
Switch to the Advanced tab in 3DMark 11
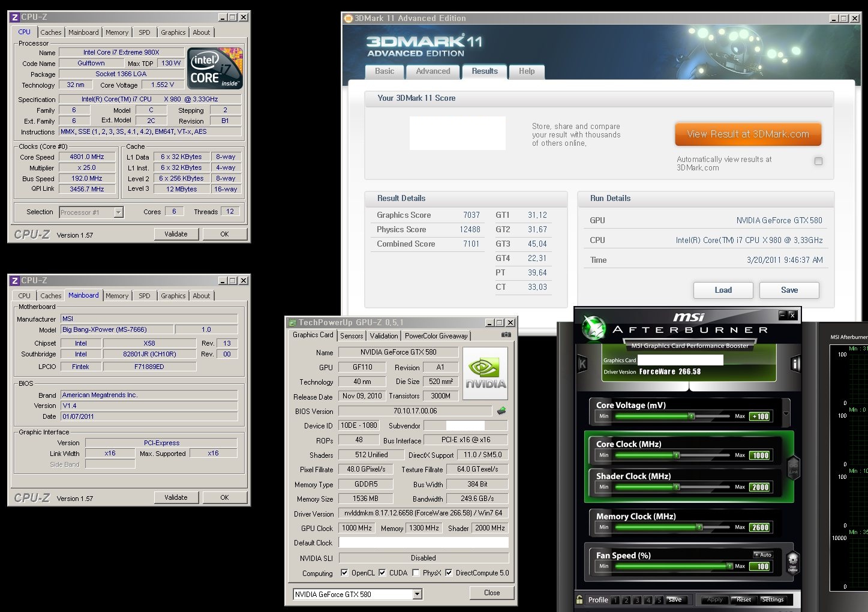pyautogui.click(x=433, y=71)
